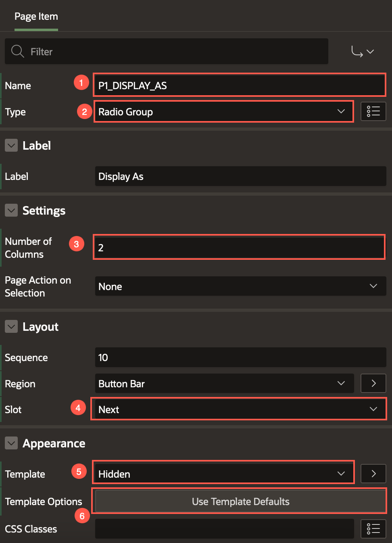Collapse the Settings section
Image resolution: width=392 pixels, height=543 pixels.
(x=11, y=210)
